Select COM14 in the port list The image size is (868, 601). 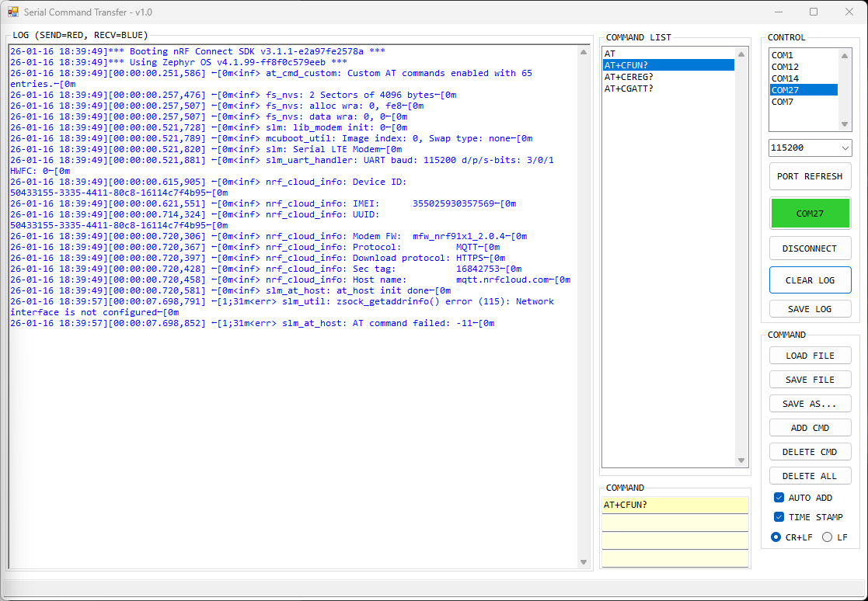(785, 78)
